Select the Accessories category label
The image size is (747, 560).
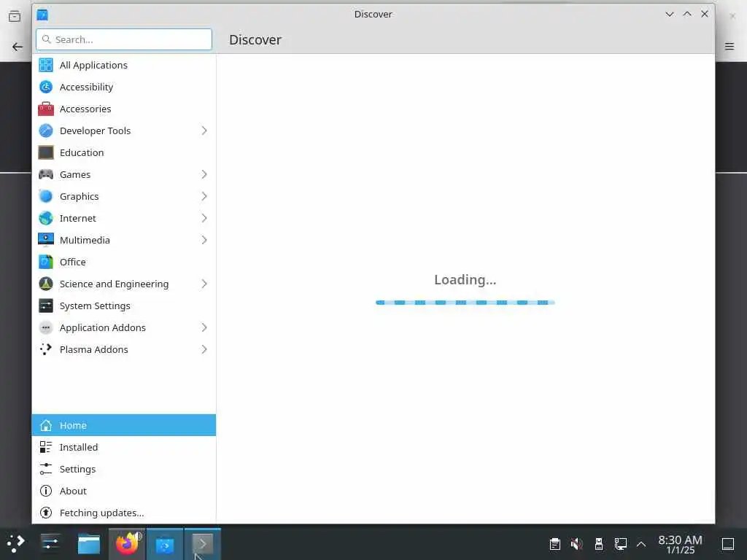pos(85,109)
